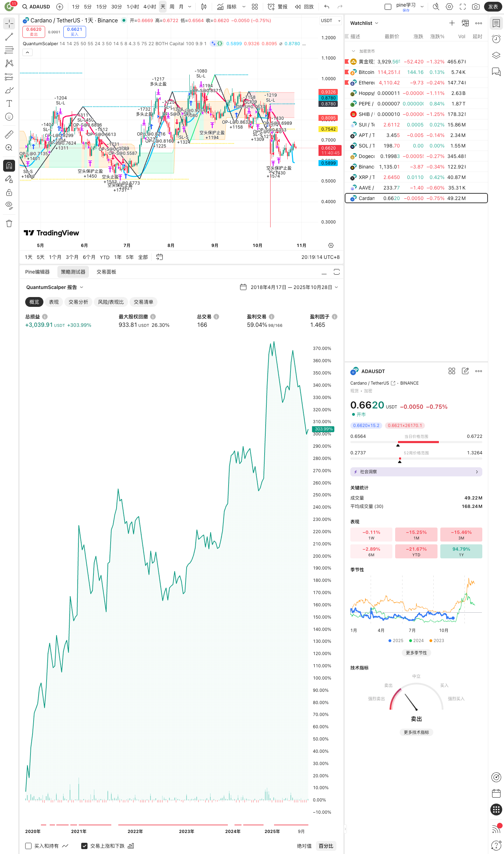Switch equity chart to 绝对值 mode
The image size is (504, 854).
click(304, 846)
